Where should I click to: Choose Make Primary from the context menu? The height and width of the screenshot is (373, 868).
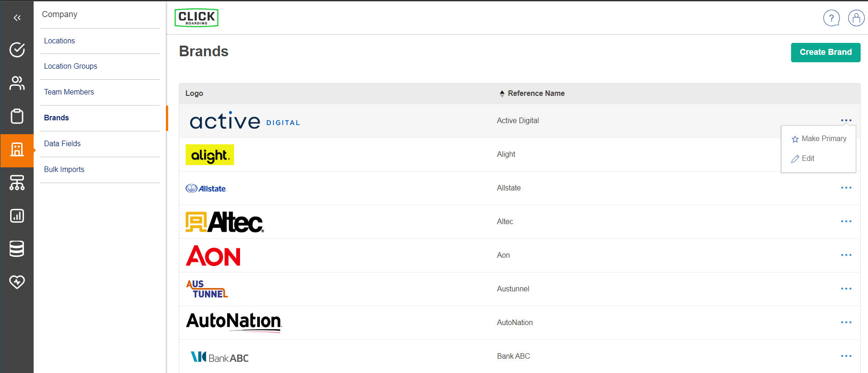coord(819,139)
